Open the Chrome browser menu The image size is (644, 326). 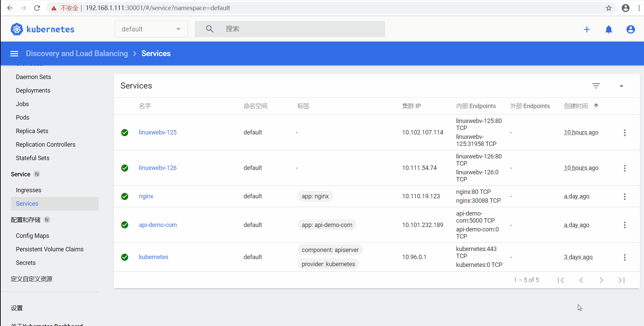point(639,8)
